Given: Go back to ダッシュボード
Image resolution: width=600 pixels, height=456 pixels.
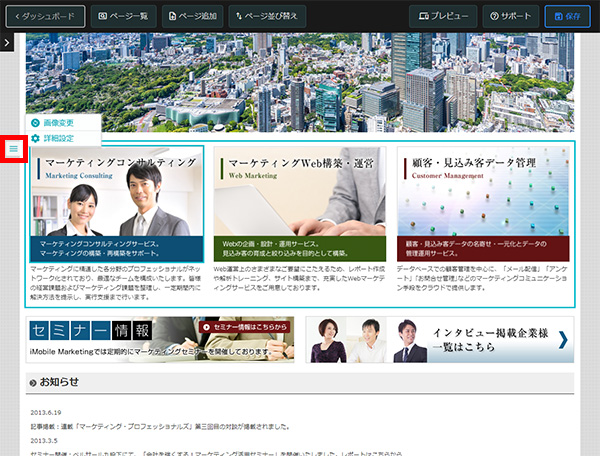Looking at the screenshot, I should click(x=46, y=16).
